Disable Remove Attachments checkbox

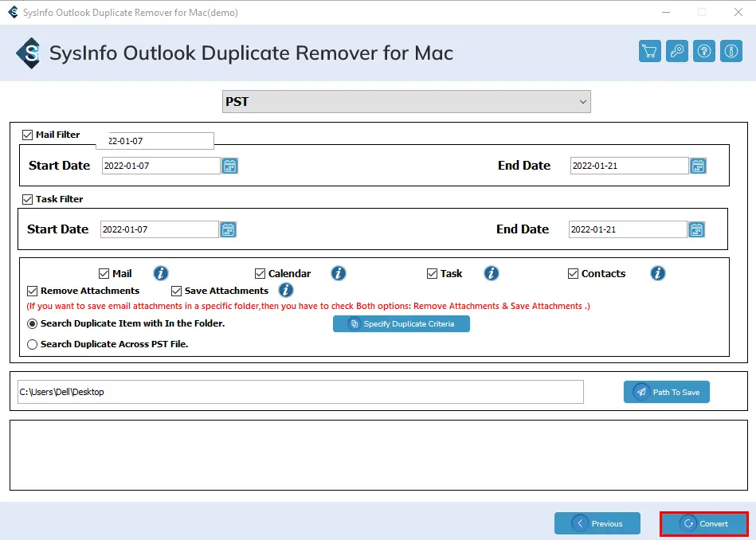[x=33, y=292]
